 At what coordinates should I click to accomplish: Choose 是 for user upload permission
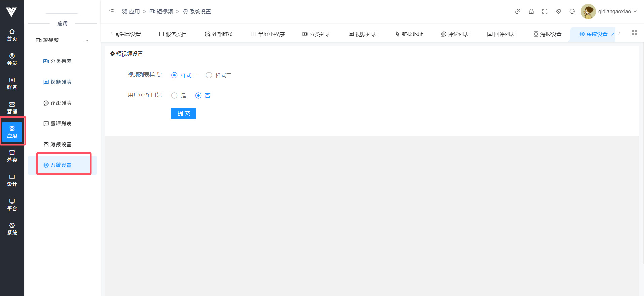click(x=174, y=96)
